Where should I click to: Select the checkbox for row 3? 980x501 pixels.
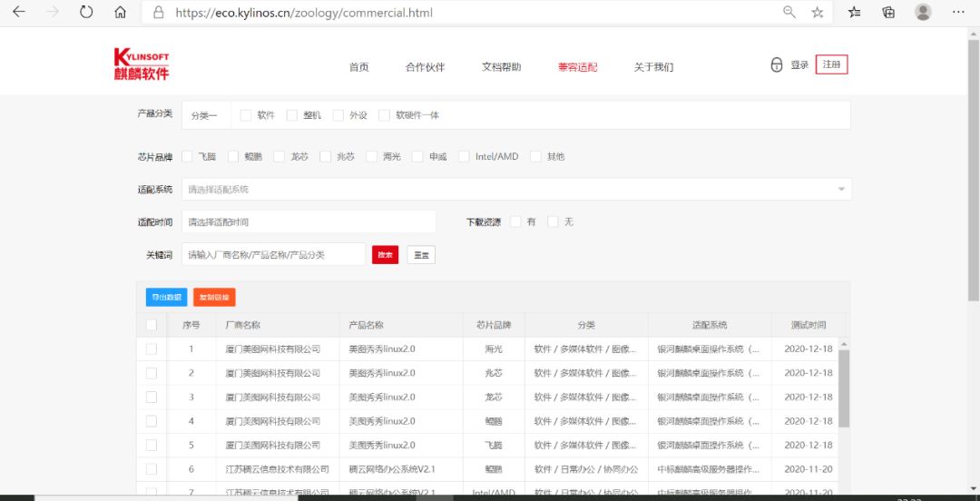[x=152, y=398]
